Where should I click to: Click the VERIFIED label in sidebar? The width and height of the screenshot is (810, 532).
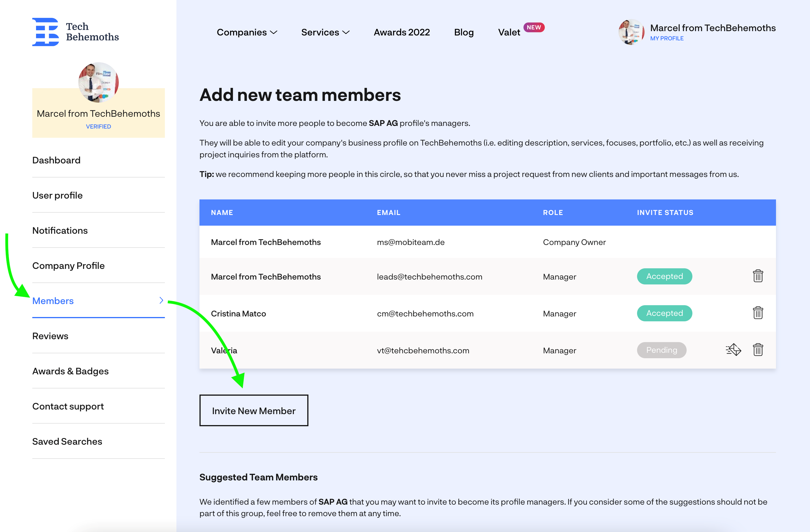98,127
